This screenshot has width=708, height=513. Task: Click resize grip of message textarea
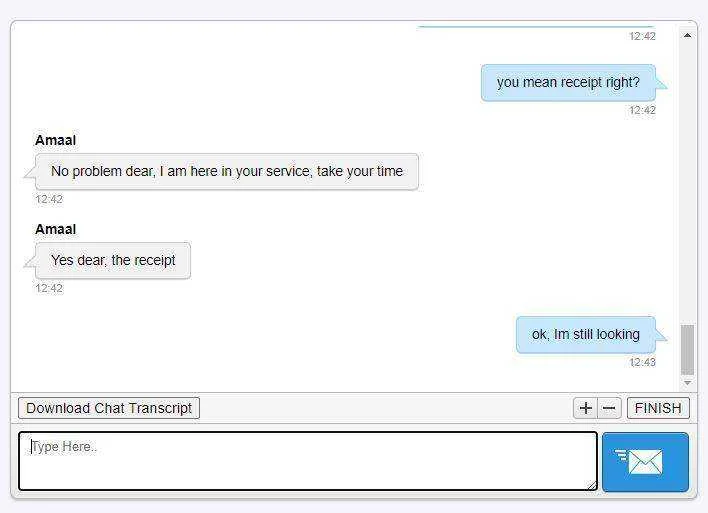[592, 485]
